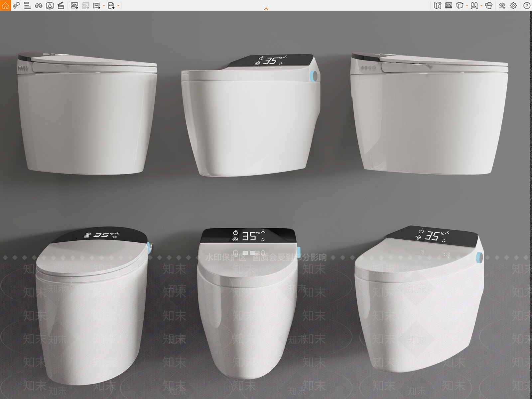Export a 360° panorama image
Viewport: 532px width, 399px height.
(96, 5)
